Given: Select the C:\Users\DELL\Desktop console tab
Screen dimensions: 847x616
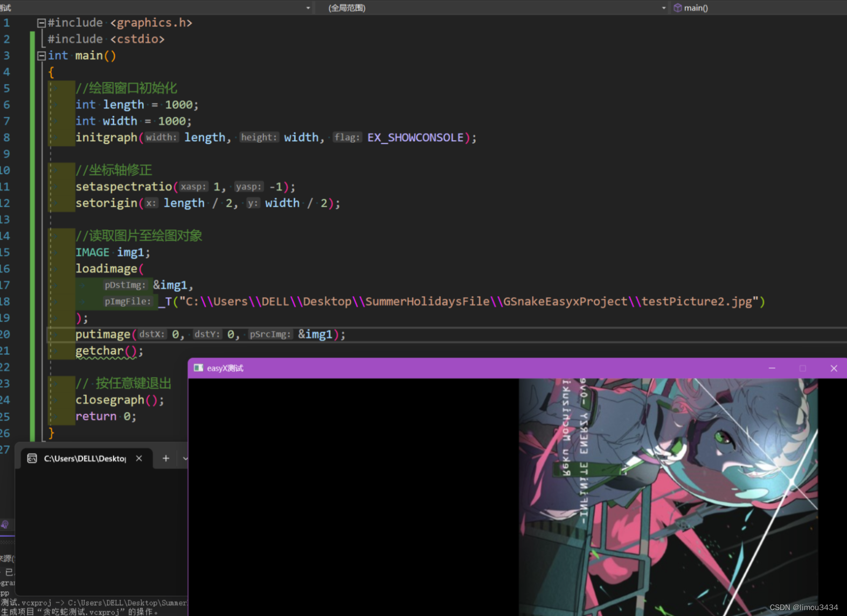Looking at the screenshot, I should tap(85, 458).
